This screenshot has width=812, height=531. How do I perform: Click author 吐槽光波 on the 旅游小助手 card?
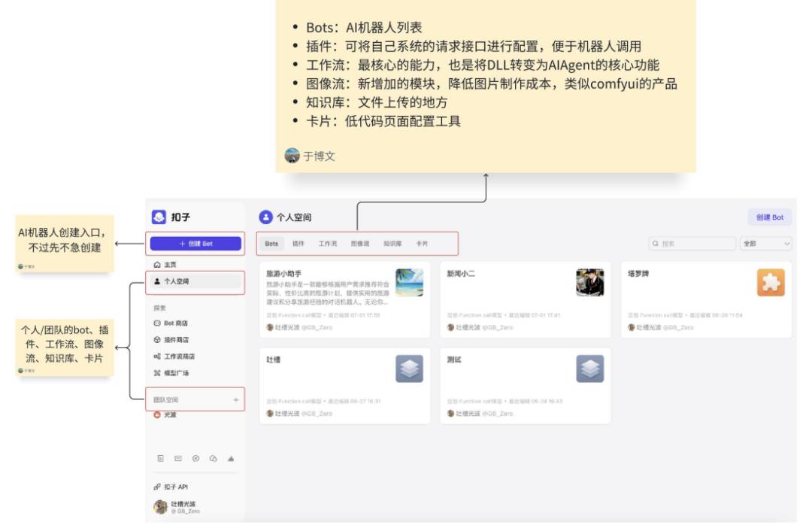point(286,327)
